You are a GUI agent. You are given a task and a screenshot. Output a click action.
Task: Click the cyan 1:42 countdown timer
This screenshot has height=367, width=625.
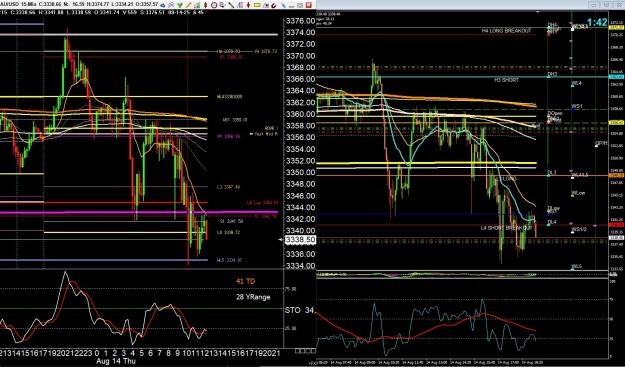597,22
